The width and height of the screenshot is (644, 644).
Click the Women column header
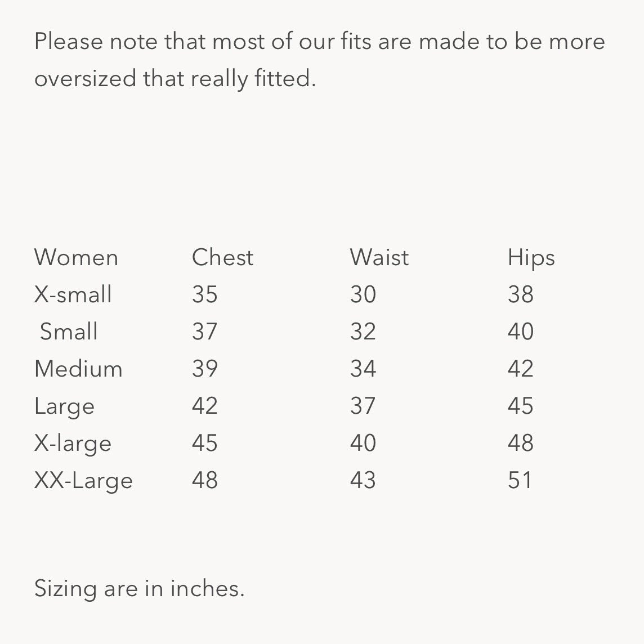(x=76, y=258)
